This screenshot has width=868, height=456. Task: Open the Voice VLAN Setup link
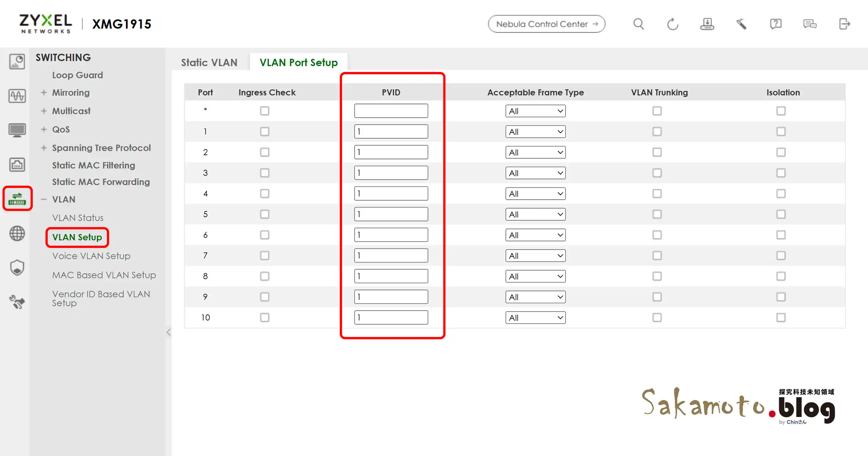(x=91, y=256)
